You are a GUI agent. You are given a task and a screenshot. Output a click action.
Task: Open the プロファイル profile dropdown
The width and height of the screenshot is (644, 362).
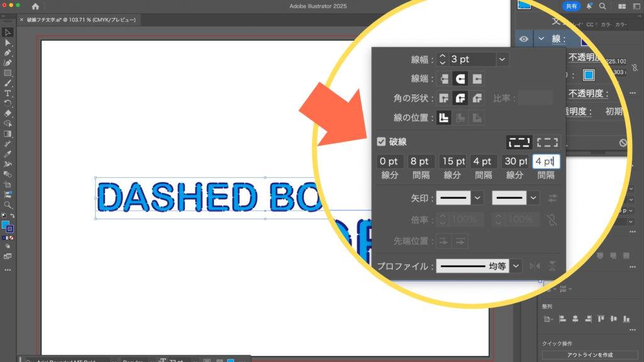point(516,266)
